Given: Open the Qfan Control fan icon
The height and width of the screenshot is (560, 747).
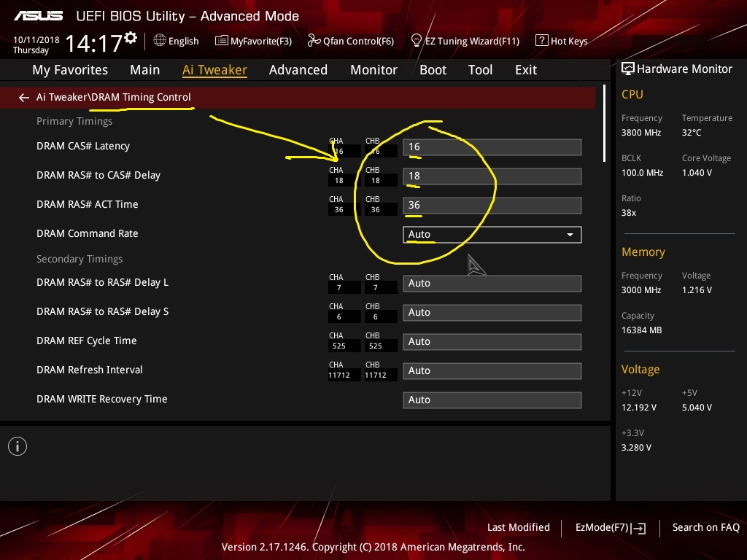Looking at the screenshot, I should [314, 41].
